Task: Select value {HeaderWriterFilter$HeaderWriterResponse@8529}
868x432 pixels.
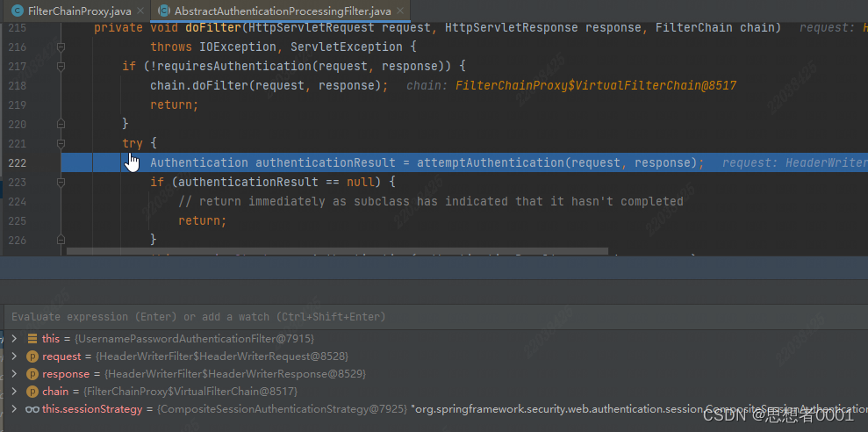Action: tap(234, 374)
